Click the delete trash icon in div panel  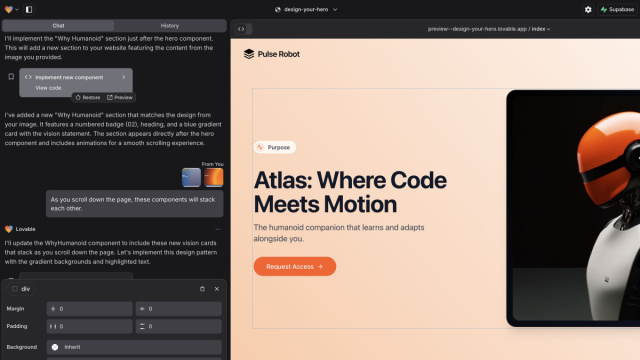(x=202, y=289)
